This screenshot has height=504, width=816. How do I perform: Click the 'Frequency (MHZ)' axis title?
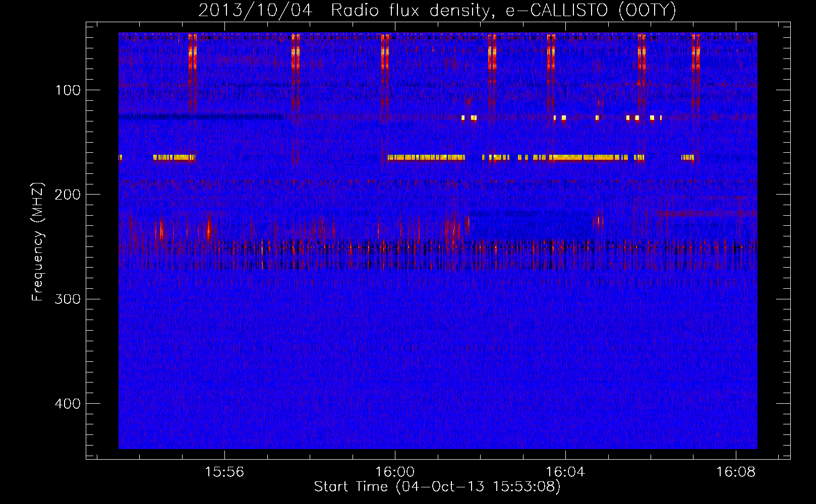tap(38, 242)
